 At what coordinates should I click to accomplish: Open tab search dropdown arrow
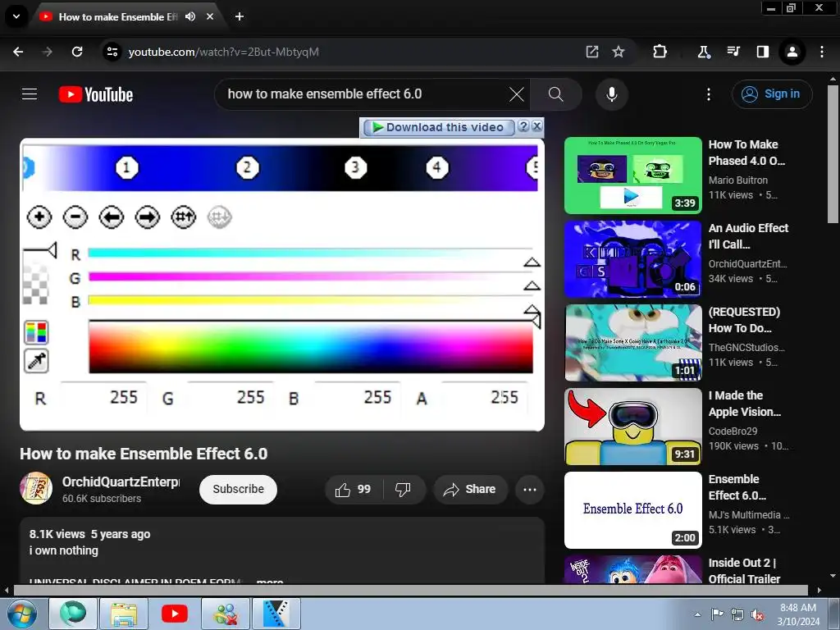coord(16,16)
